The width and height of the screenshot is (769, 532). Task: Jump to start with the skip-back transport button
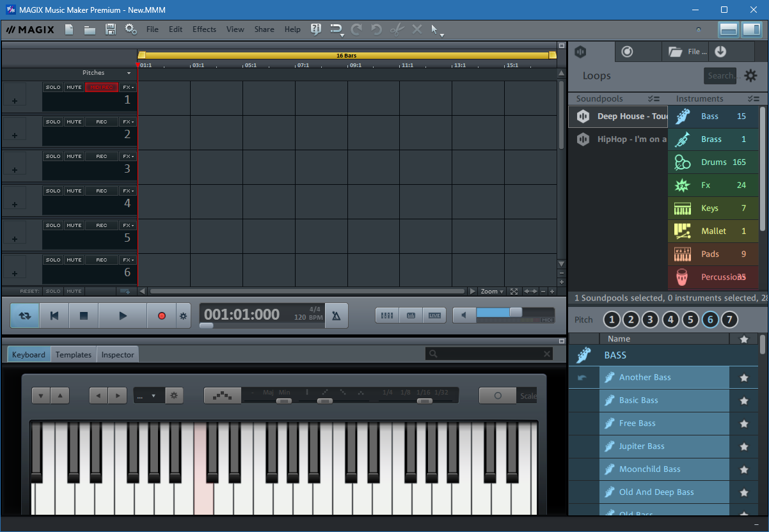54,316
